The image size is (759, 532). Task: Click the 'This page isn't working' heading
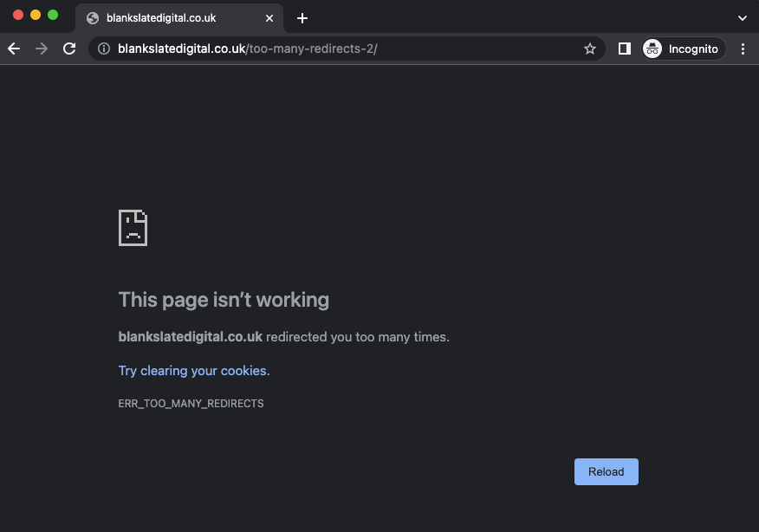tap(224, 300)
